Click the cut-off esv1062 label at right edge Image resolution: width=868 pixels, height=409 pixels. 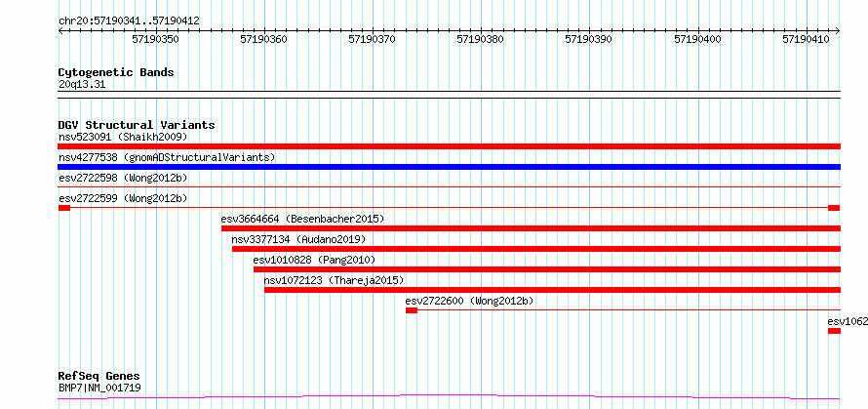click(848, 321)
